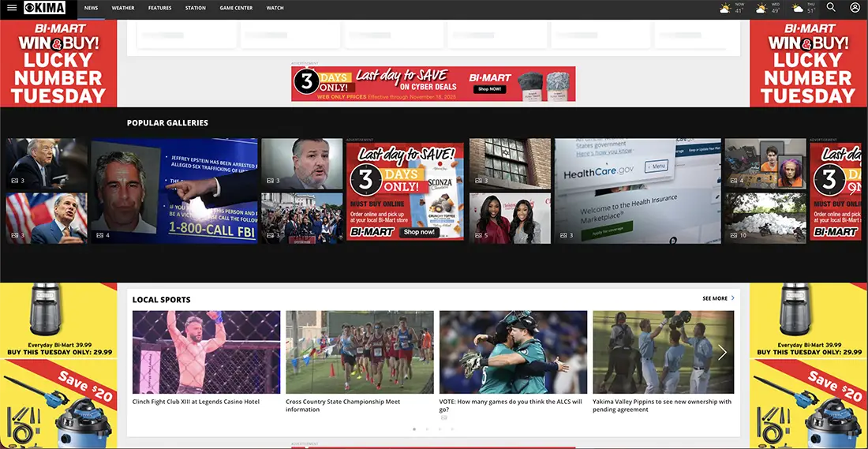Viewport: 868px width, 449px height.
Task: Click the NOW weather icon at 41°
Action: tap(725, 9)
